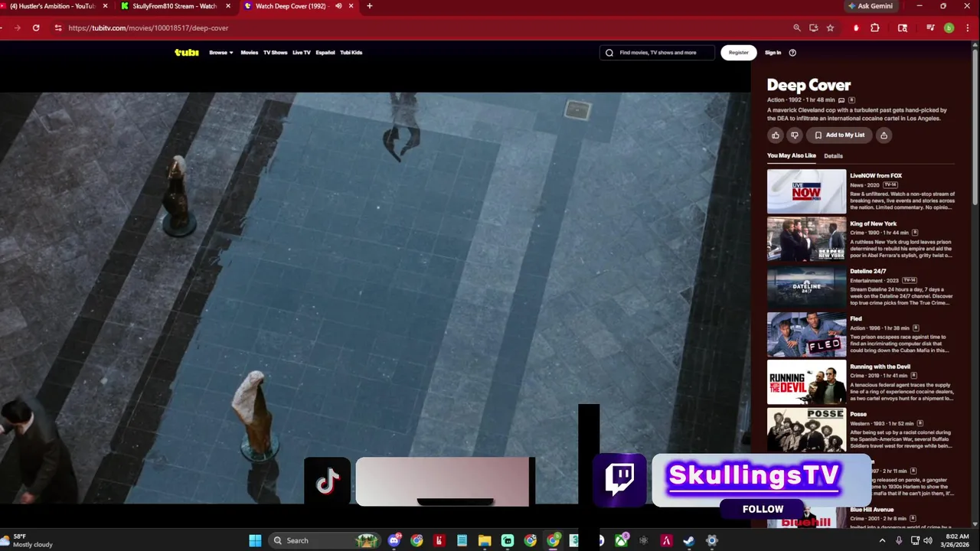Open the King of New York thumbnail
Viewport: 980px width, 551px height.
tap(806, 239)
